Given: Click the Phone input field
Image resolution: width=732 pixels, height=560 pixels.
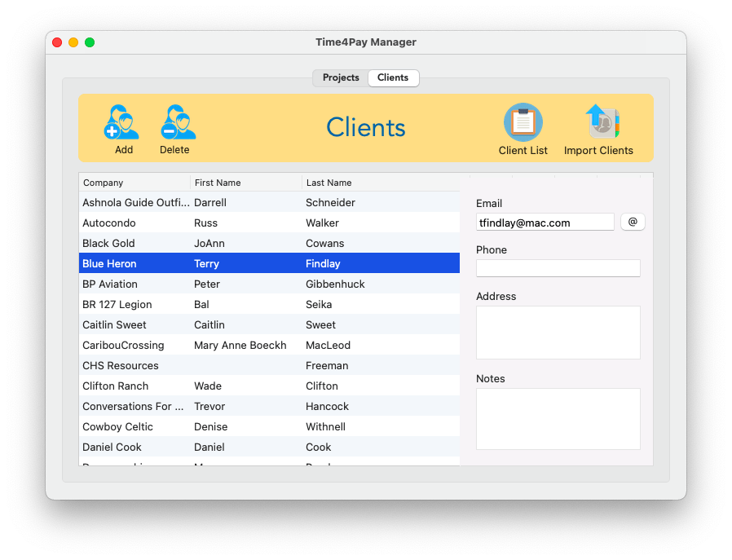Looking at the screenshot, I should (x=558, y=268).
